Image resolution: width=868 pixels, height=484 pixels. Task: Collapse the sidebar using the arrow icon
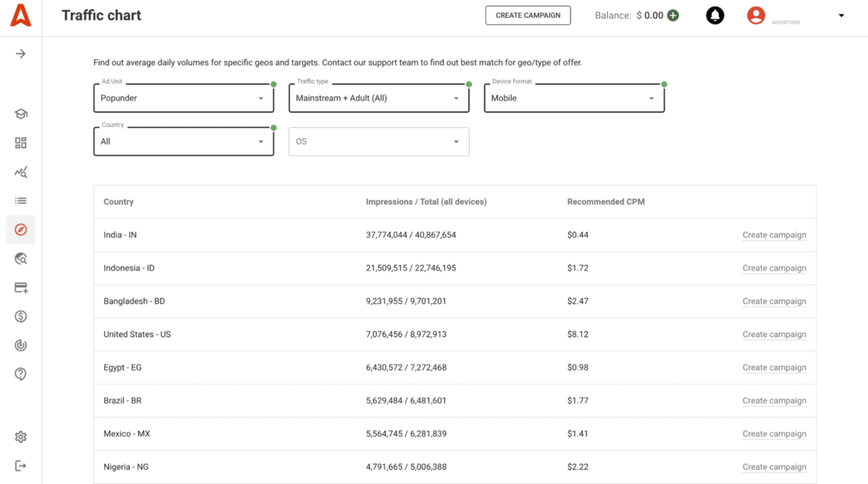20,54
